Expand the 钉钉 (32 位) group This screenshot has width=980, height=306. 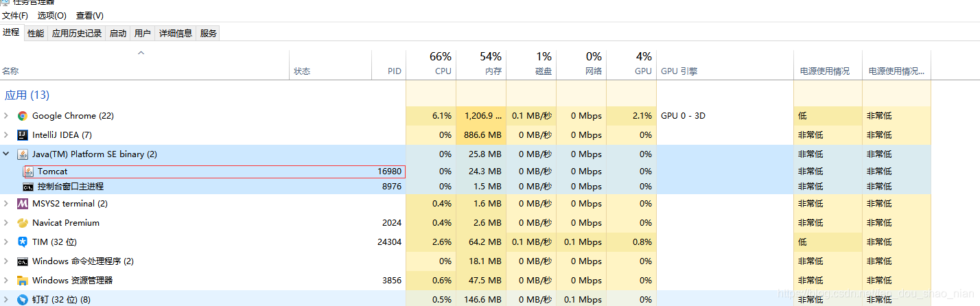[6, 300]
